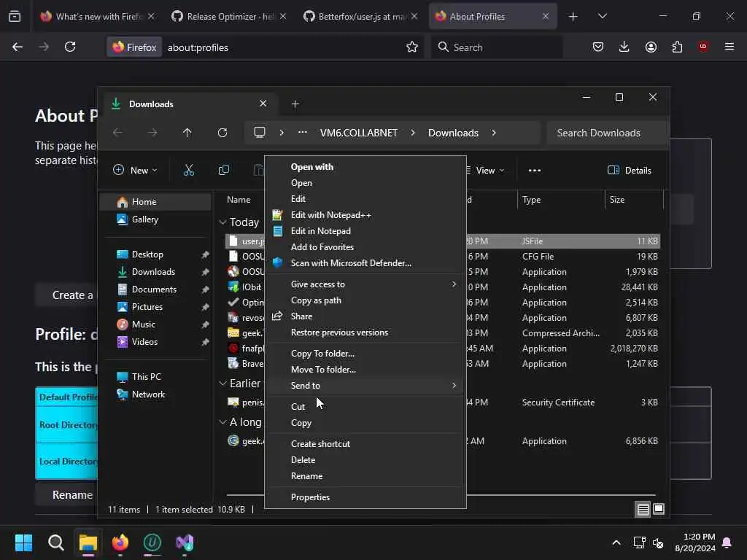Click VM6.COLLABNET in the breadcrumb
747x560 pixels.
coord(359,133)
